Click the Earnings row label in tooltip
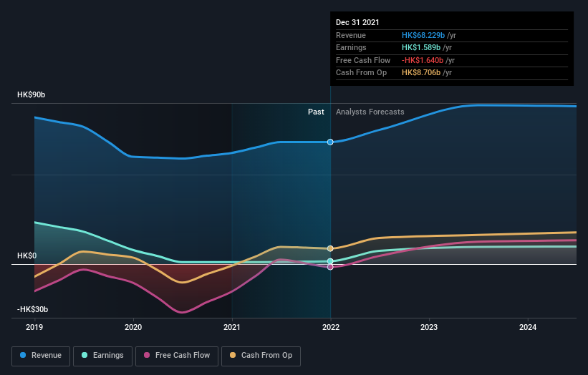 pos(351,47)
